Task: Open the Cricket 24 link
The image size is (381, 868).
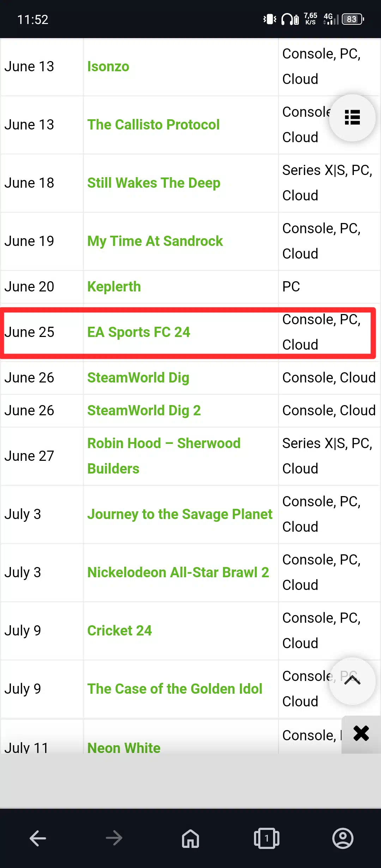Action: [x=120, y=631]
